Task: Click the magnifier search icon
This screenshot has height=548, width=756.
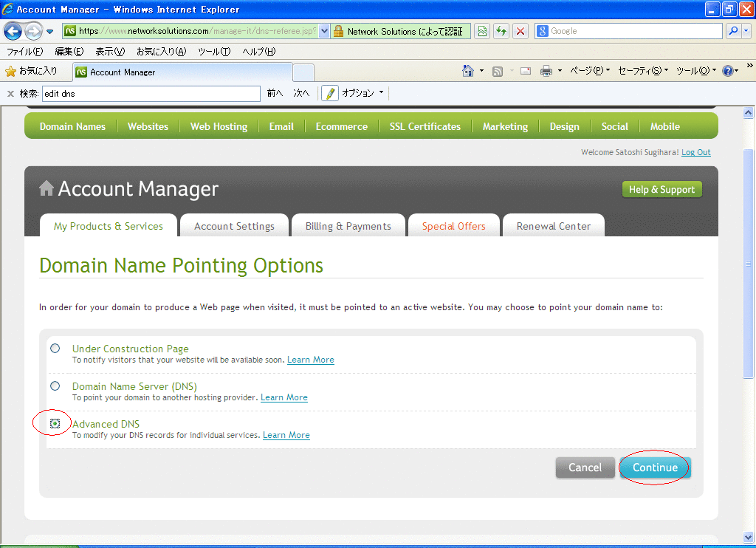Action: pyautogui.click(x=733, y=31)
